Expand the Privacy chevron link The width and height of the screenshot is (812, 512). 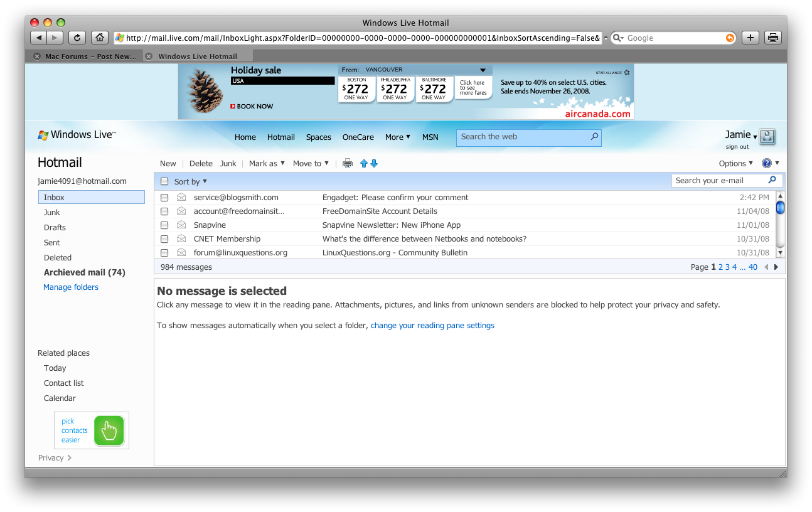point(69,458)
